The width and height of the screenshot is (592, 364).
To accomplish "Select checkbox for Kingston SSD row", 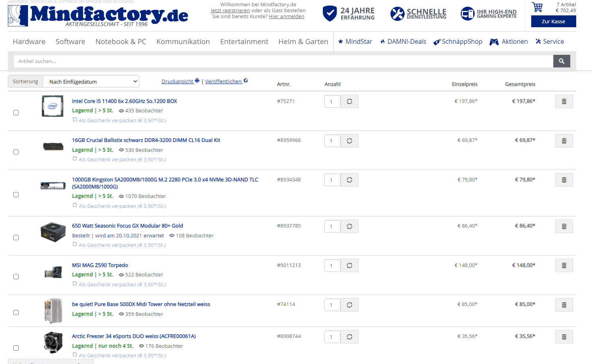I will click(16, 195).
